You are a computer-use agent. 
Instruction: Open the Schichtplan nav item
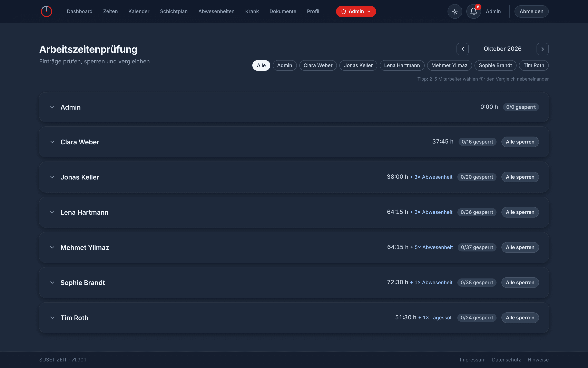pos(174,11)
